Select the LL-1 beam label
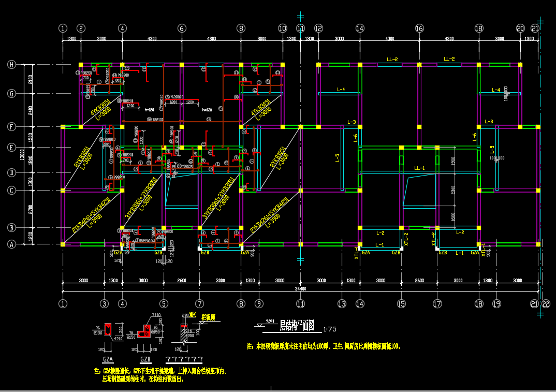Viewport: 556px width, 392px height. 419,168
